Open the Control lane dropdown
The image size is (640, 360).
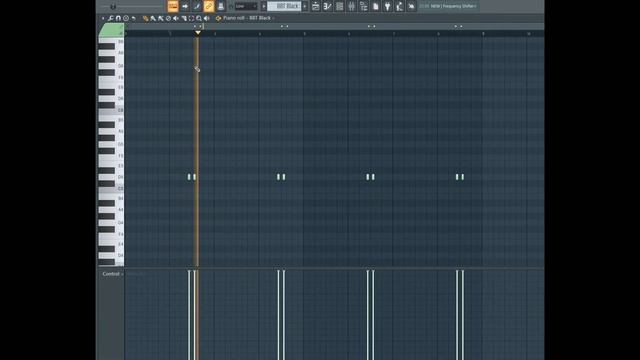[113, 274]
